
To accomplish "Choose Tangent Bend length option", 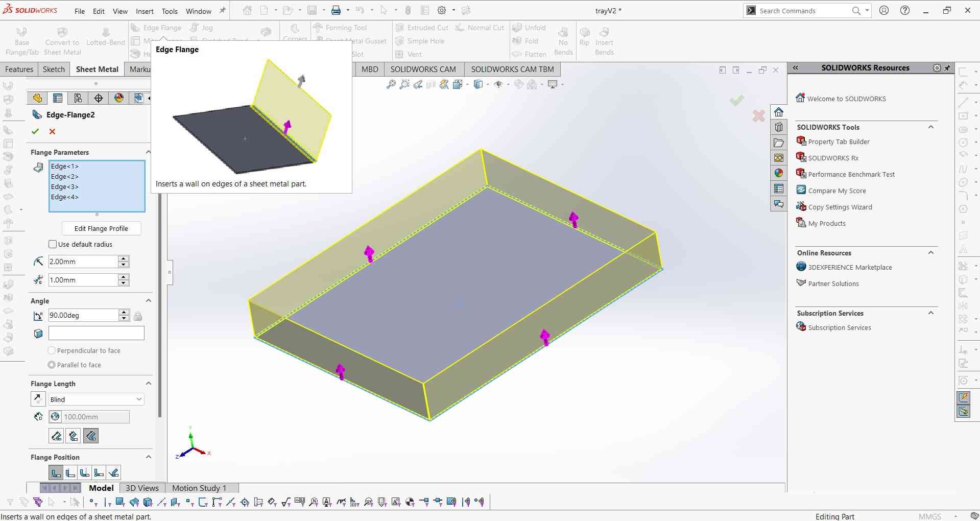I will pos(91,436).
